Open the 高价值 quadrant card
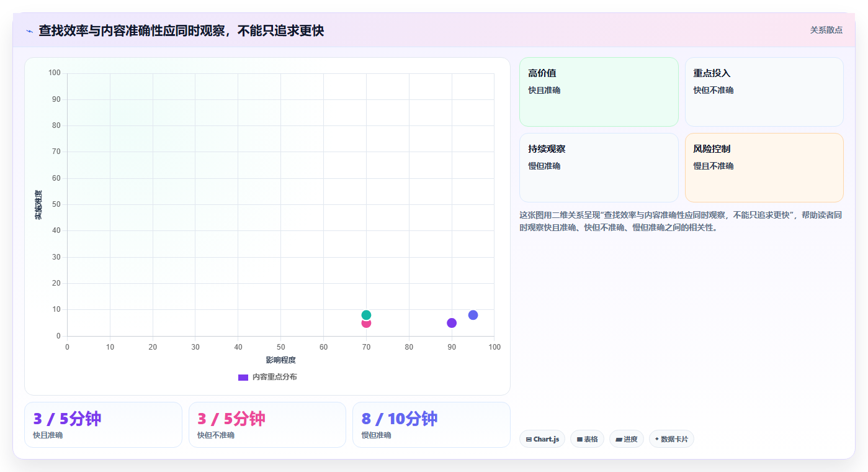 coord(599,92)
